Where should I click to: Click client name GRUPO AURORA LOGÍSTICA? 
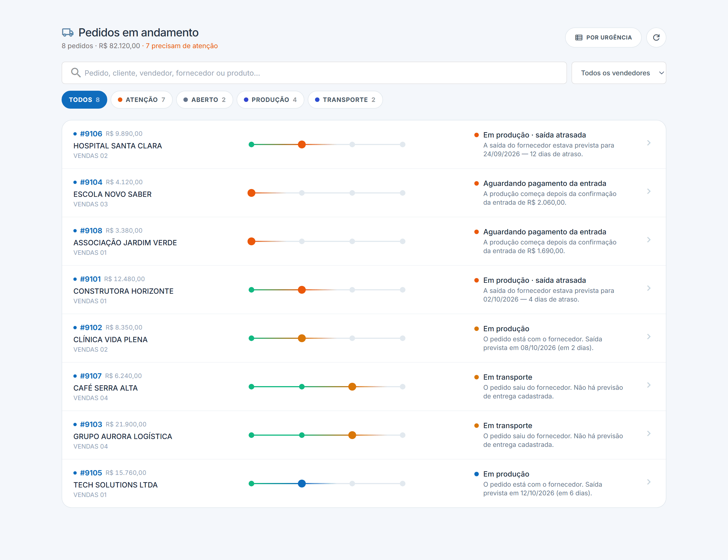[123, 436]
